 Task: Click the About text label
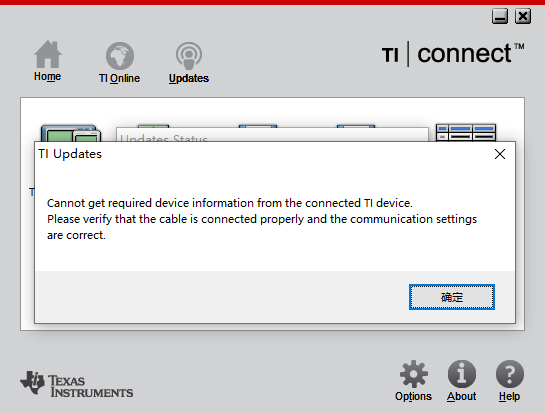[462, 396]
